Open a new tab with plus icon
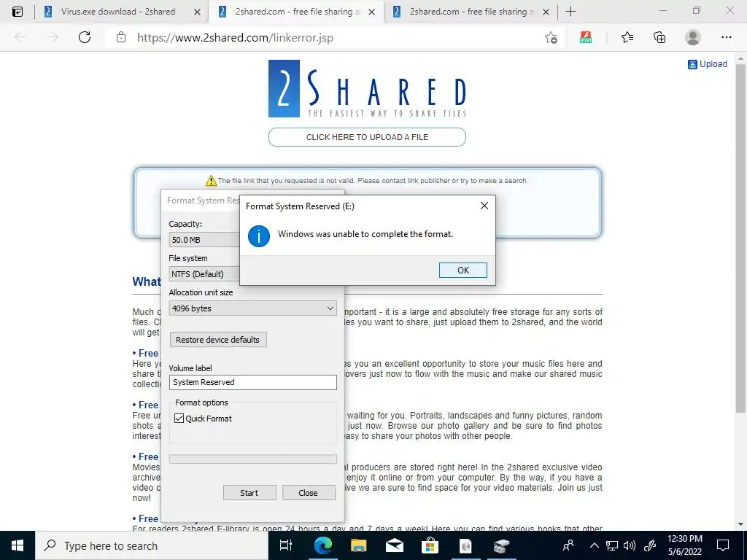The width and height of the screenshot is (747, 560). point(570,12)
